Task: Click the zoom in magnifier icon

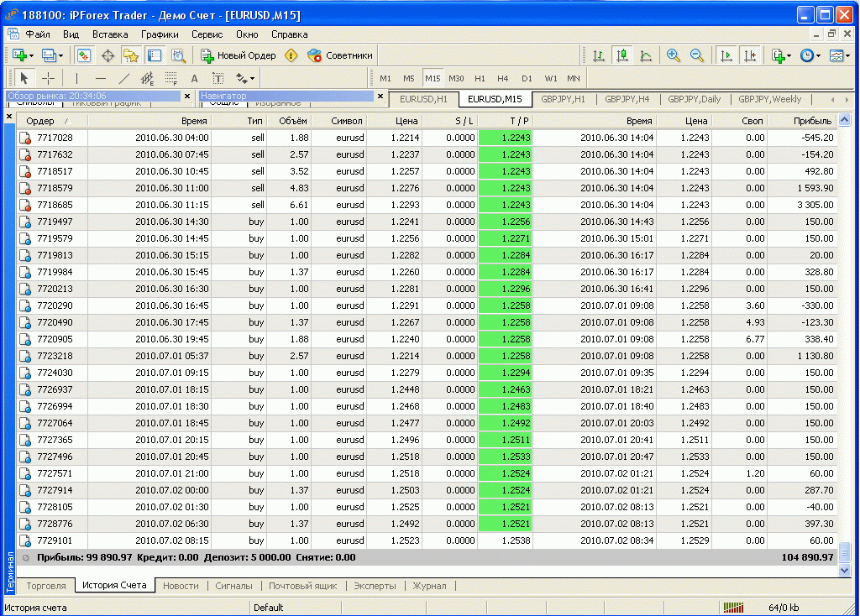Action: 673,55
